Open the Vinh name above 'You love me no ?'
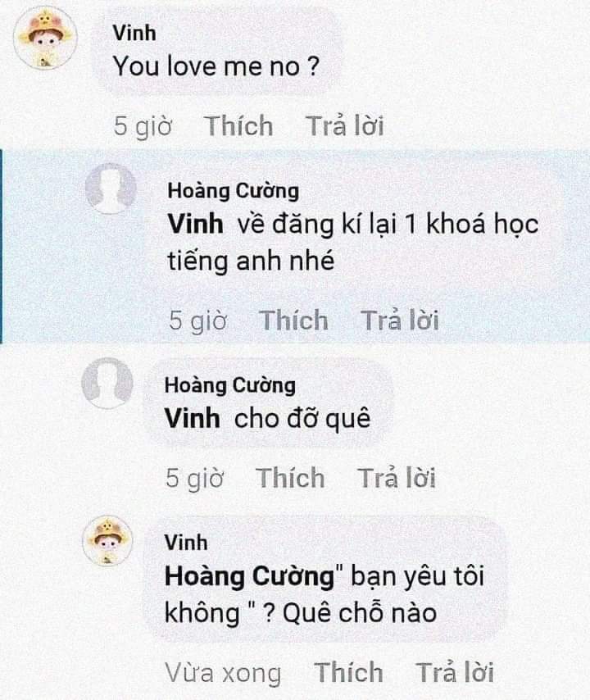 click(x=134, y=33)
